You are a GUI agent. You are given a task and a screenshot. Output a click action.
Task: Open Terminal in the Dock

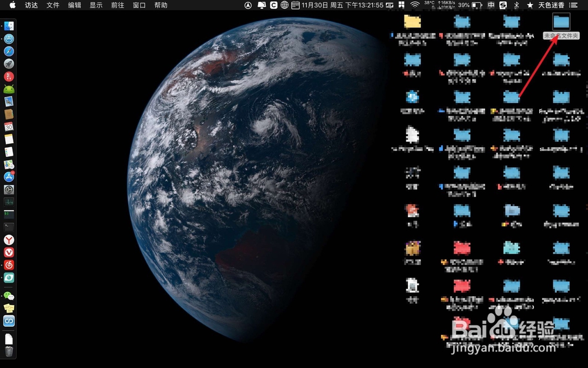click(x=9, y=227)
